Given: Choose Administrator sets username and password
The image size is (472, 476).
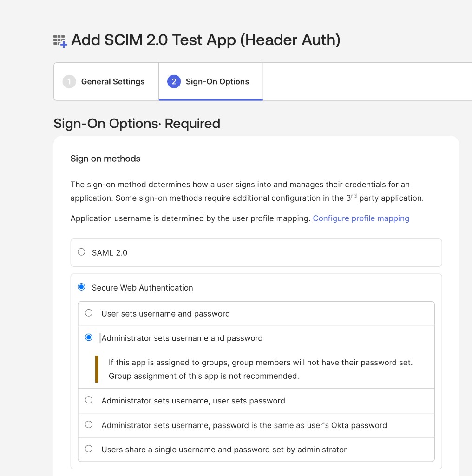Looking at the screenshot, I should [x=89, y=337].
